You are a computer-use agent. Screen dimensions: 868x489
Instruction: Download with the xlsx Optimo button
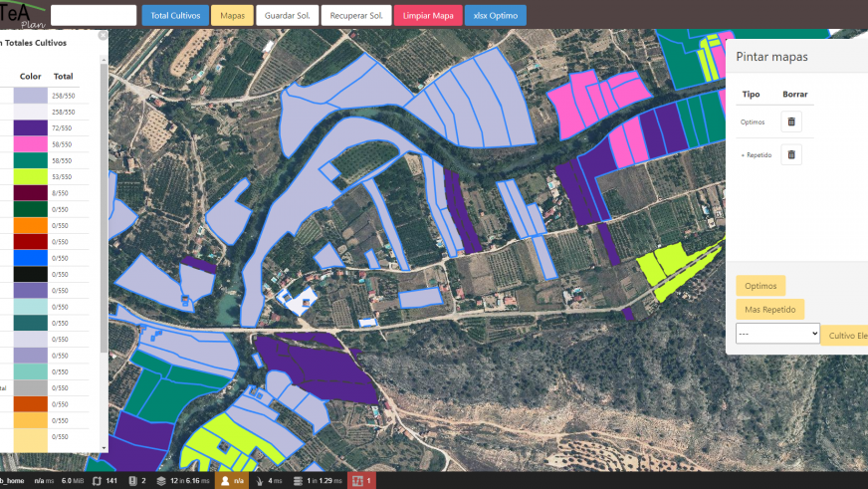495,16
